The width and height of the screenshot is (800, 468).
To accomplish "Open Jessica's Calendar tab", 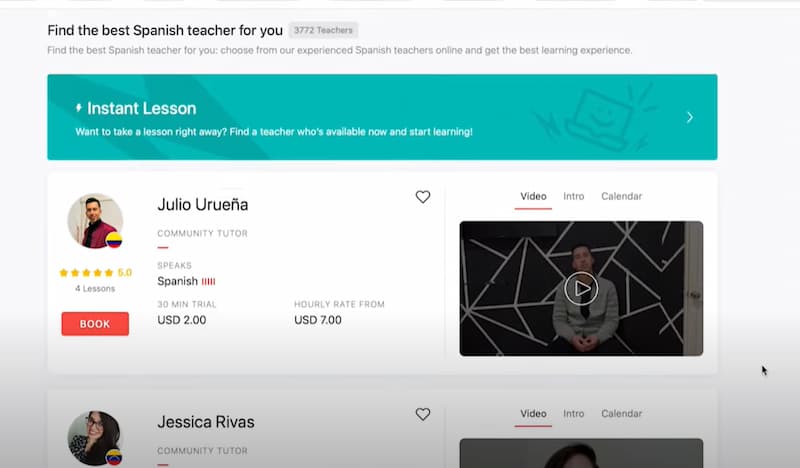I will 621,414.
